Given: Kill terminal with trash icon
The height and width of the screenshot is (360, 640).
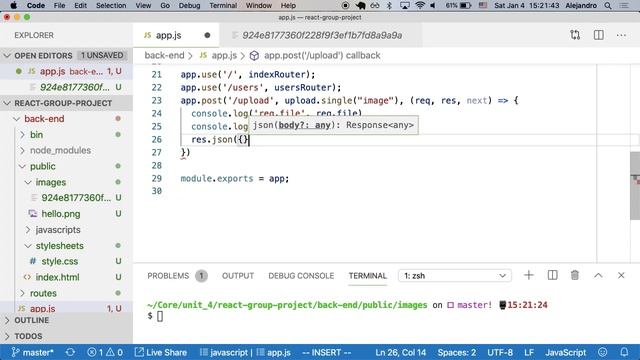Looking at the screenshot, I should pyautogui.click(x=575, y=276).
